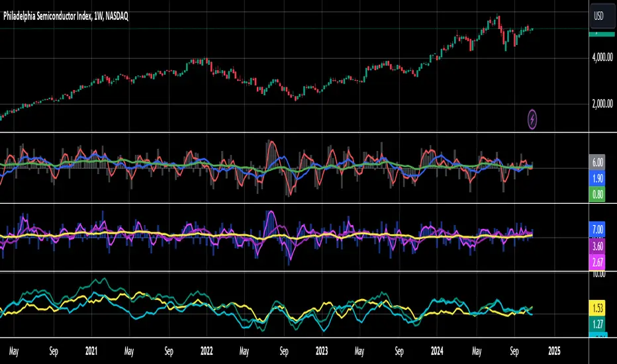Click the current price tag under USD
Viewport: 617px width, 364px height.
pos(602,34)
